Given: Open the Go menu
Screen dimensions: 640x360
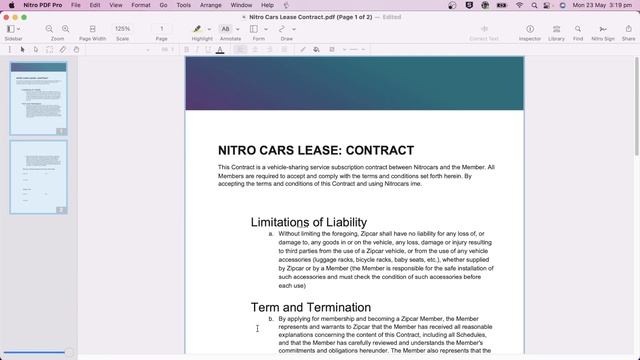Looking at the screenshot, I should click(x=163, y=5).
